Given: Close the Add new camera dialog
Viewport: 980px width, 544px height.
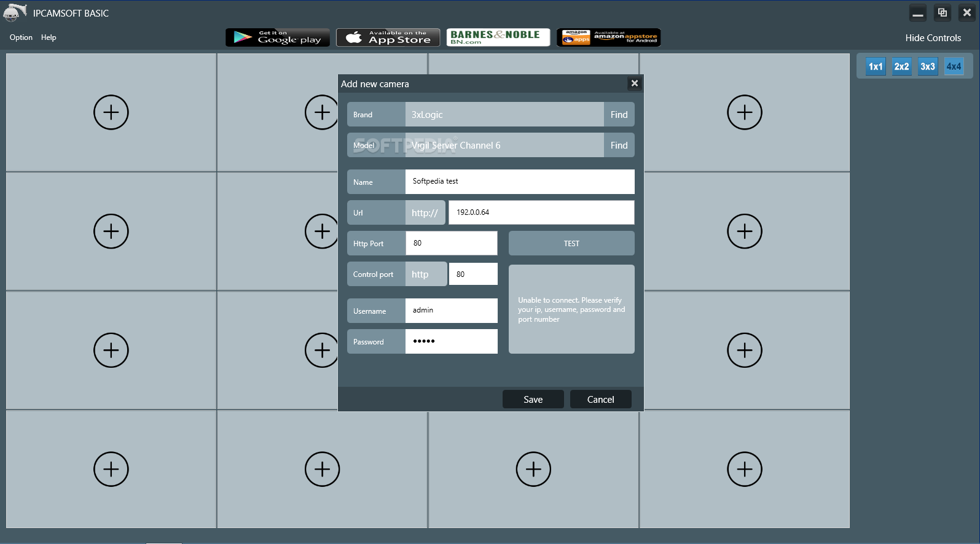Looking at the screenshot, I should (635, 84).
